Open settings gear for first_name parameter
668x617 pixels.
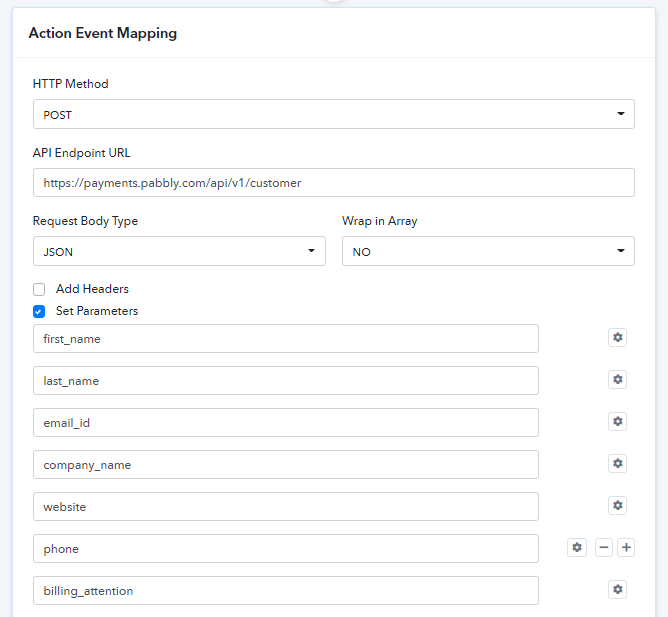[617, 338]
